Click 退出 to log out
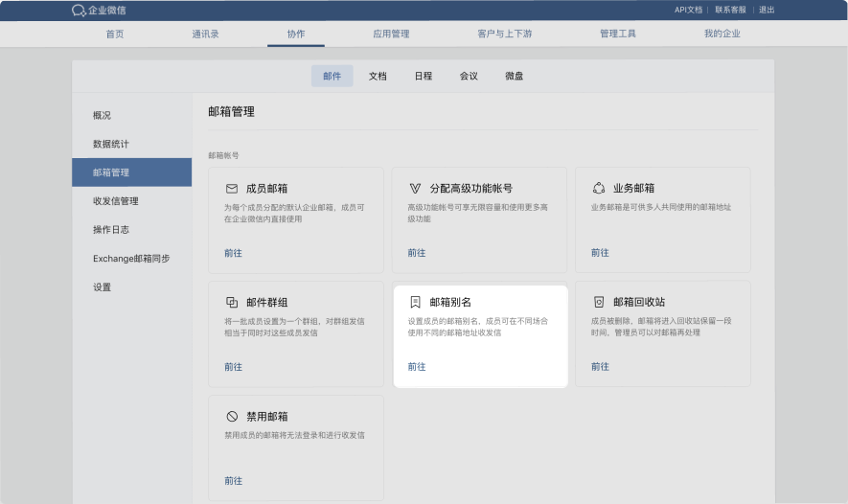This screenshot has height=504, width=848. pyautogui.click(x=767, y=10)
